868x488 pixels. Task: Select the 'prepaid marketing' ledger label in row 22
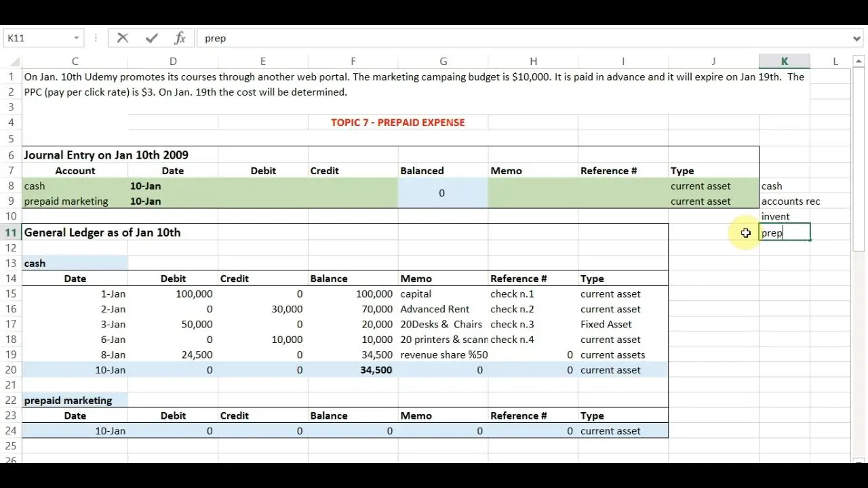click(x=75, y=401)
